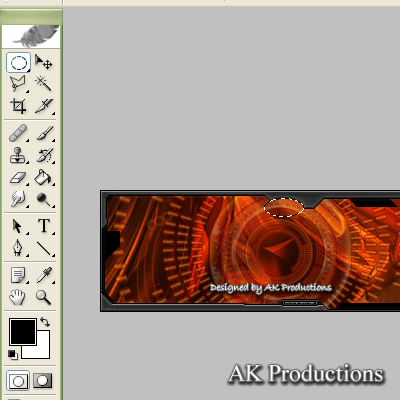400x400 pixels.
Task: Enable Quick Mask mode
Action: coord(43,380)
